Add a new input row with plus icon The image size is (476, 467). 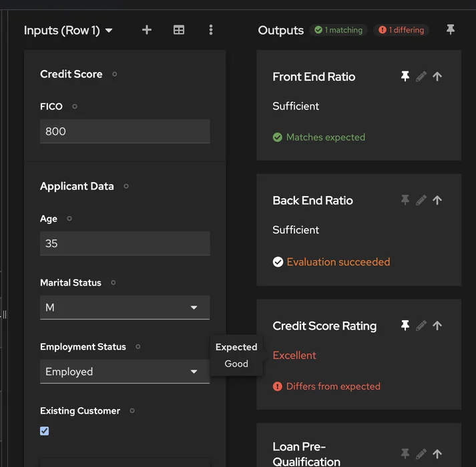(x=147, y=30)
